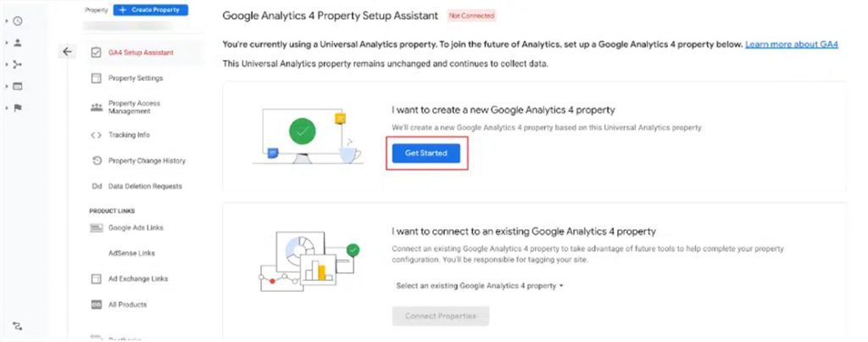Open the Acquisition branching-arrows icon
868x342 pixels.
tap(18, 64)
